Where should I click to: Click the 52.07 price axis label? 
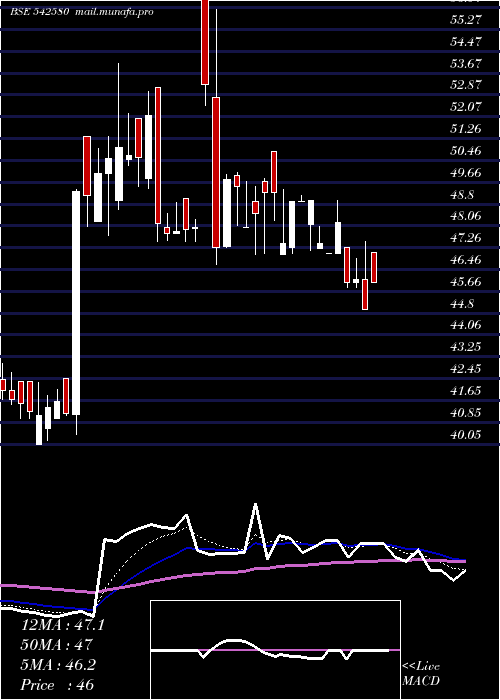click(x=467, y=107)
